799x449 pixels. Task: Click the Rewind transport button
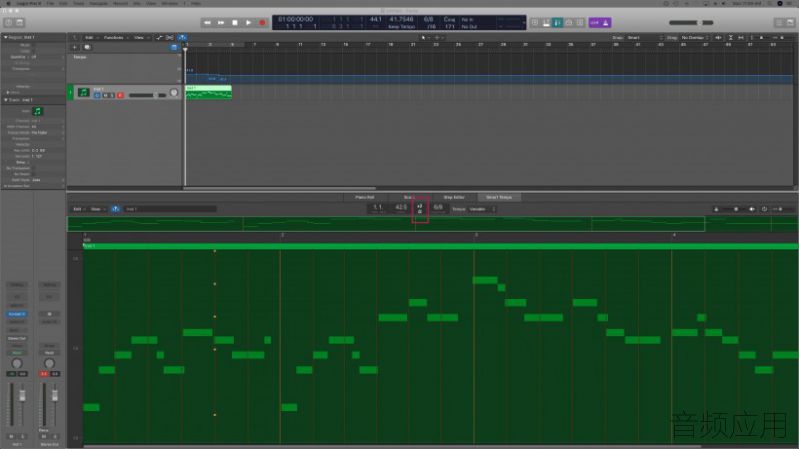(207, 23)
